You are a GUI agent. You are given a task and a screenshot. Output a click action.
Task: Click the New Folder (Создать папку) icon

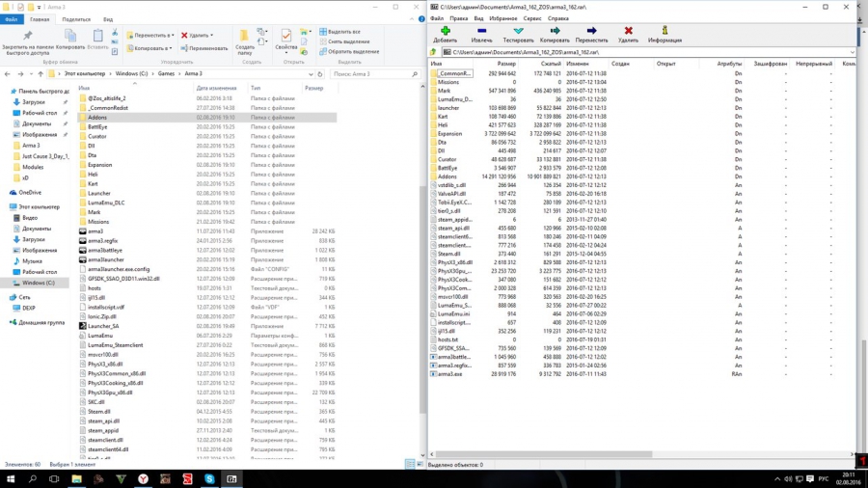245,36
